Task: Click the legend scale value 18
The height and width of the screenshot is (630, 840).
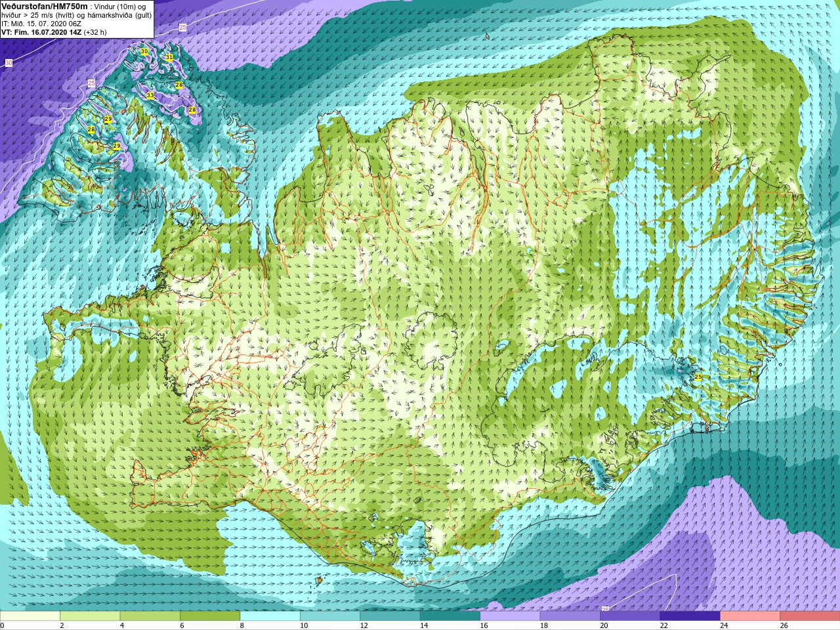Action: (x=544, y=625)
